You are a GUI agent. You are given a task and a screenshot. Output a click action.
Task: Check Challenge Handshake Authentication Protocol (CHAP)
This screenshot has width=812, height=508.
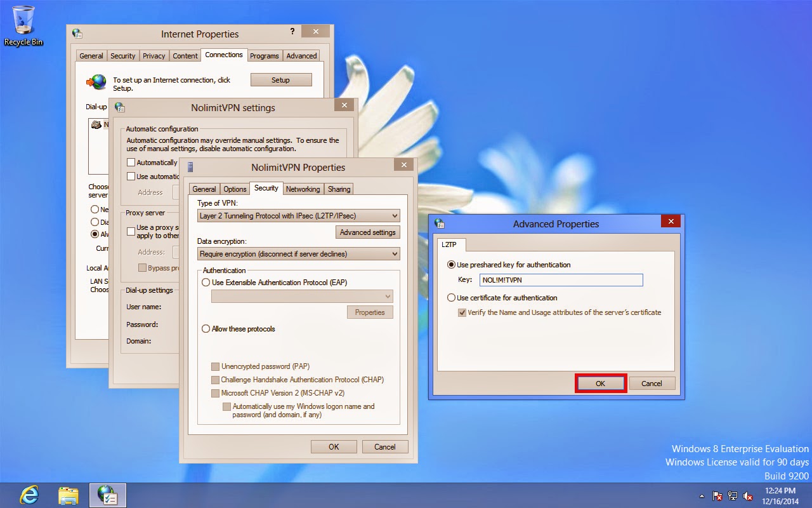216,380
